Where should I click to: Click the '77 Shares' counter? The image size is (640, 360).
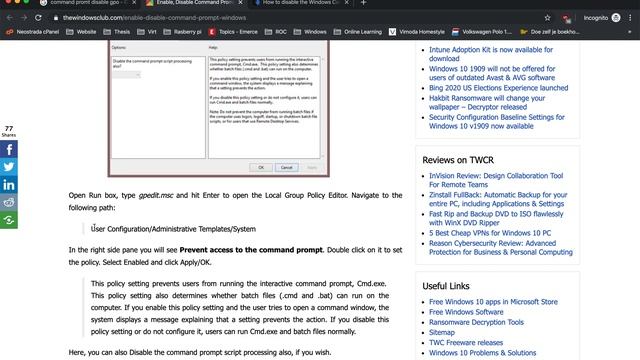(x=9, y=131)
